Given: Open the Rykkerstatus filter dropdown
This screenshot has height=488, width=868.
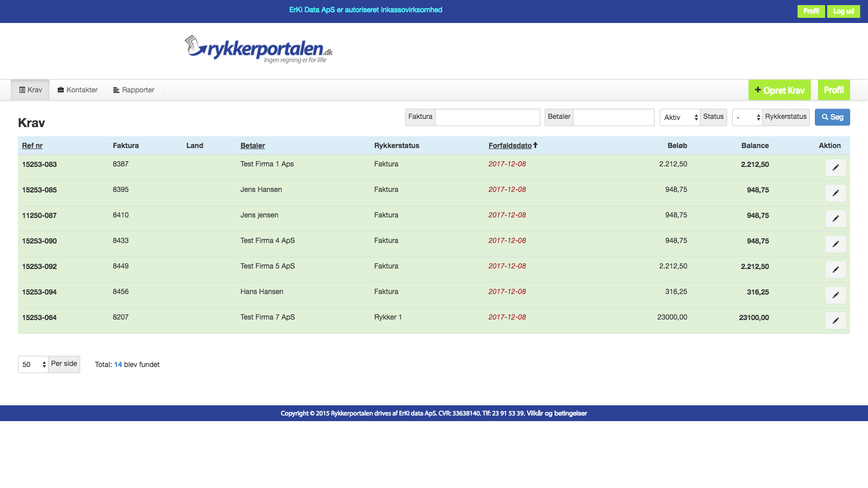Looking at the screenshot, I should pyautogui.click(x=747, y=117).
